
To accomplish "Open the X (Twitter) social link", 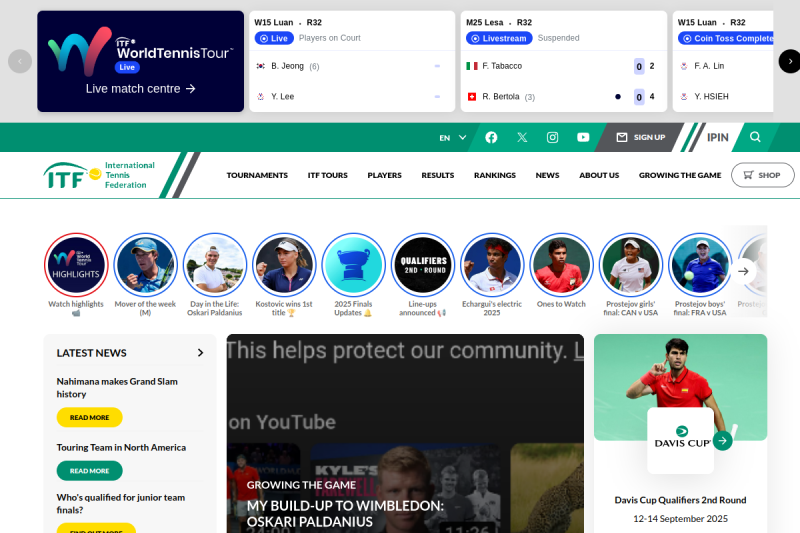I will click(x=522, y=137).
